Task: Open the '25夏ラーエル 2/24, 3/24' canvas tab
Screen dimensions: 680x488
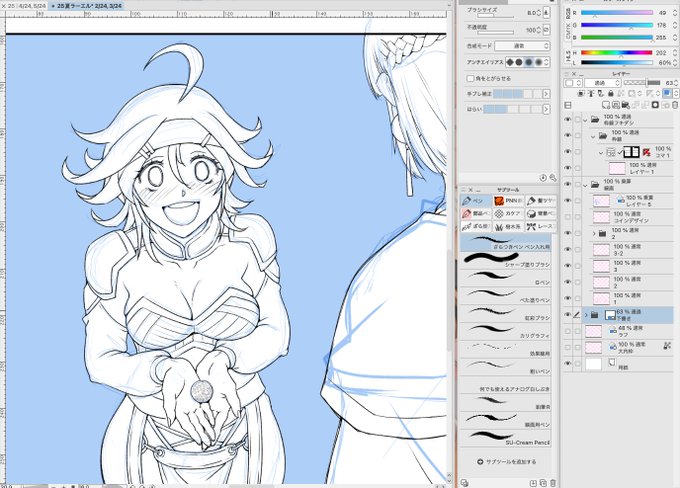Action: [x=86, y=6]
